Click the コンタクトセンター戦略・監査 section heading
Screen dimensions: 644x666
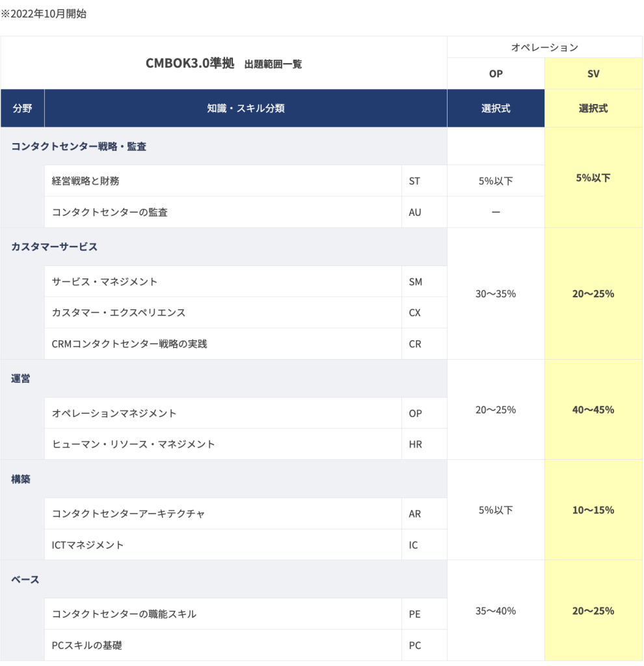click(x=79, y=146)
